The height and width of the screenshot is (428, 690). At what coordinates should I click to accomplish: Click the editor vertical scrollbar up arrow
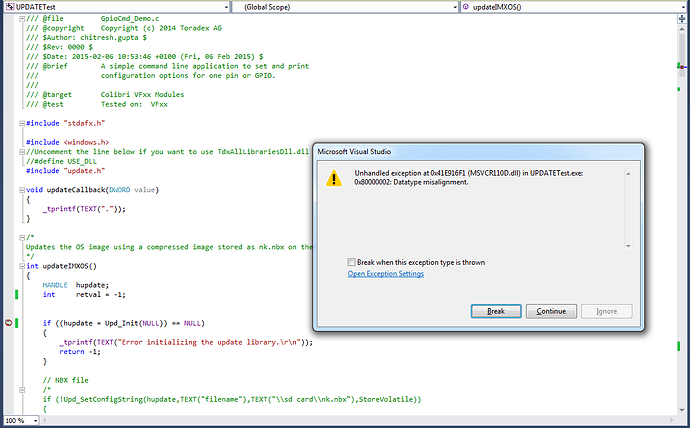[682, 28]
